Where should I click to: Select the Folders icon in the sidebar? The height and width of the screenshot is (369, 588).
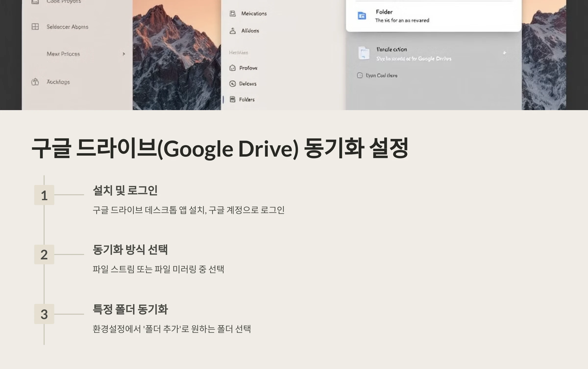click(x=233, y=99)
